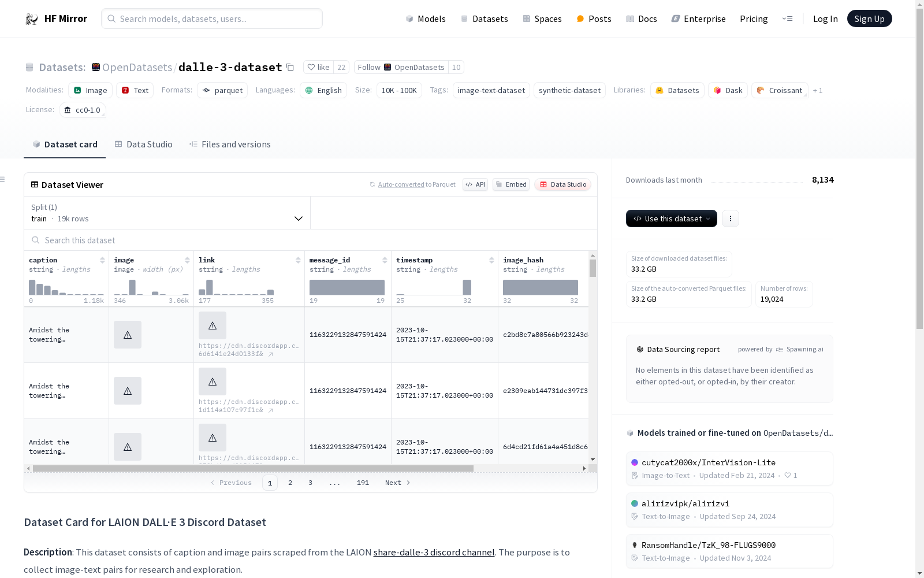This screenshot has width=924, height=578.
Task: Open the red Data Studio button
Action: point(562,184)
